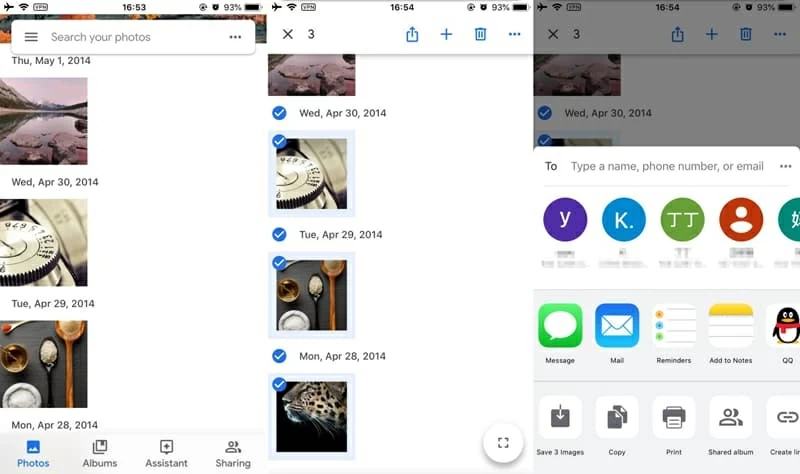Open the three-dot menu in search bar

coord(235,37)
